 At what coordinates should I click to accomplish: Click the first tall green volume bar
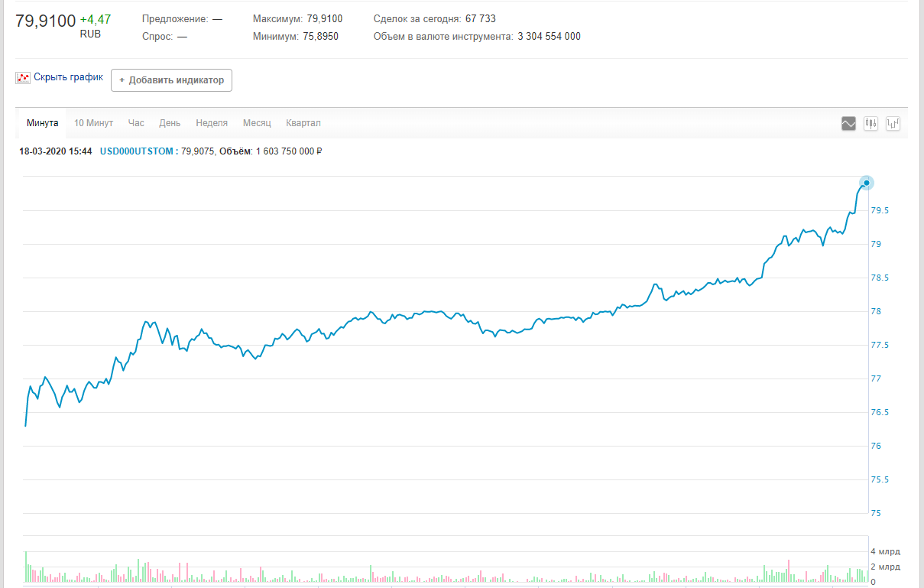coord(25,567)
